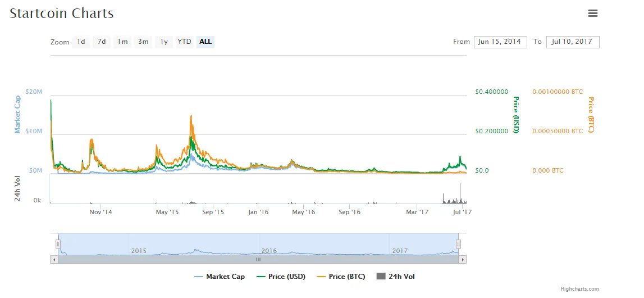Click the Sep '16 x-axis label

[349, 212]
